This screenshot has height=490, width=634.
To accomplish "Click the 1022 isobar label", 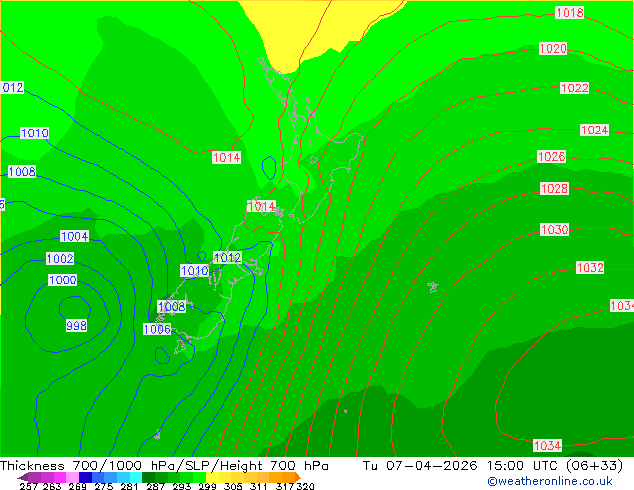I will (x=574, y=88).
